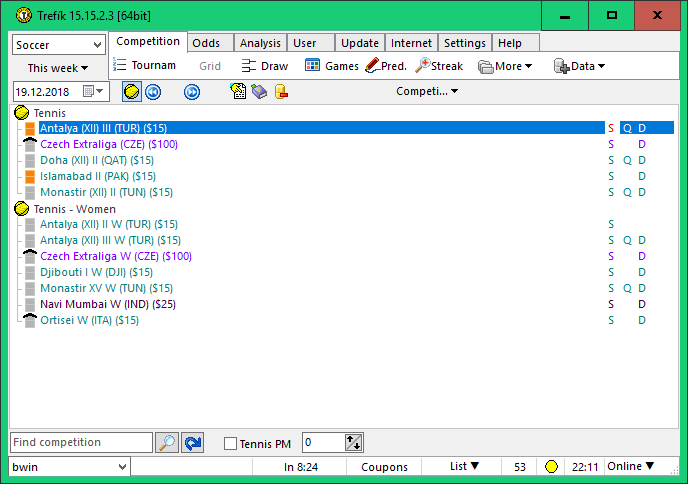Switch to the Odds tab
Screen dimensions: 688x484
coord(206,43)
